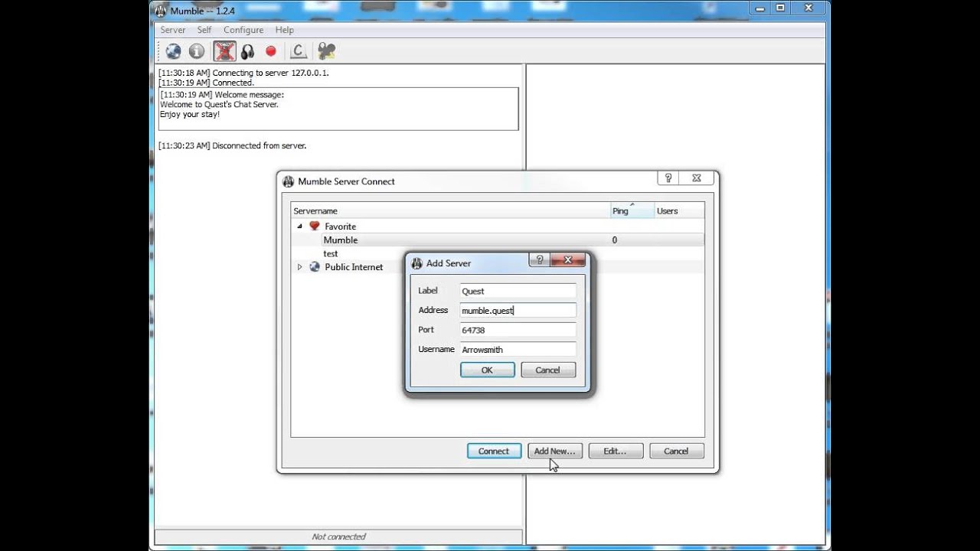Screen dimensions: 980x551
Task: Sort servers by the Ping column
Action: [632, 211]
